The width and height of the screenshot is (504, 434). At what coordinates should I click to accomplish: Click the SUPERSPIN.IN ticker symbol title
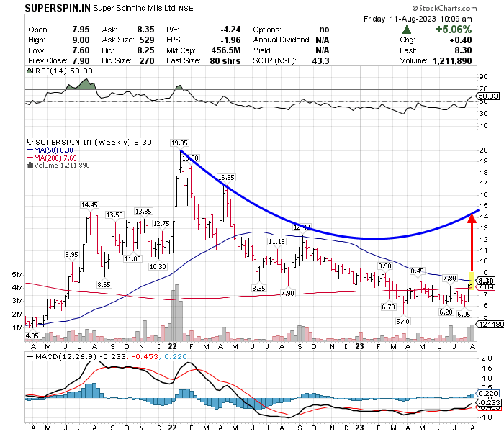click(x=58, y=8)
